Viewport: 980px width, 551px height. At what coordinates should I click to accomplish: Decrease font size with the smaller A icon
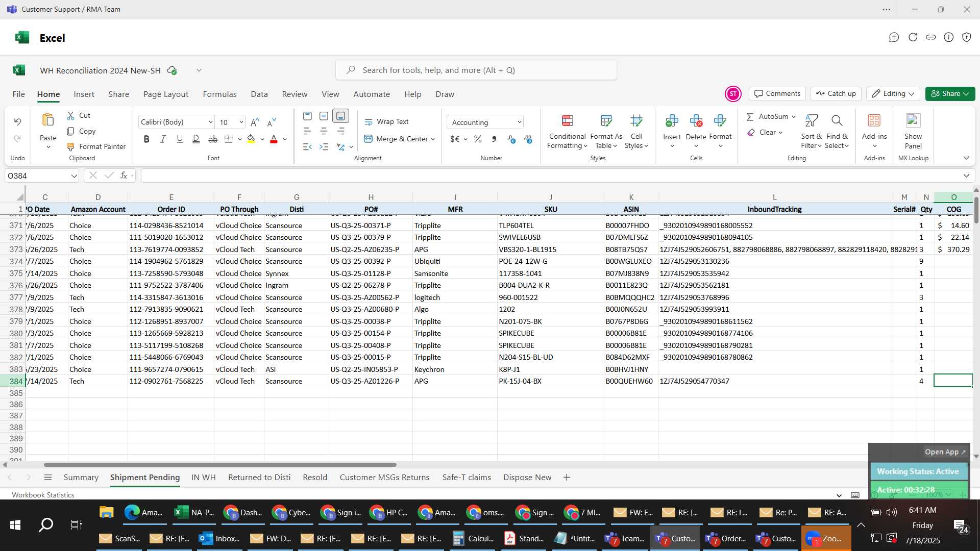click(x=272, y=122)
